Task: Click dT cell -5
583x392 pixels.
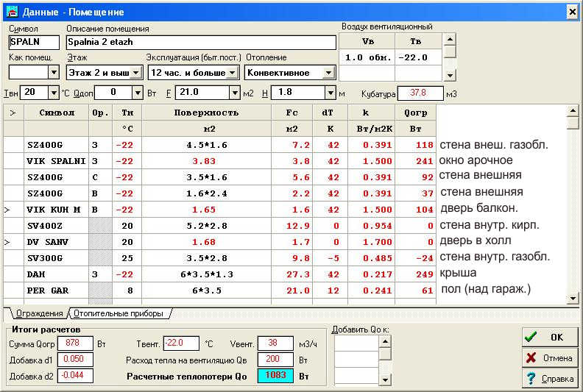Action: click(x=331, y=258)
